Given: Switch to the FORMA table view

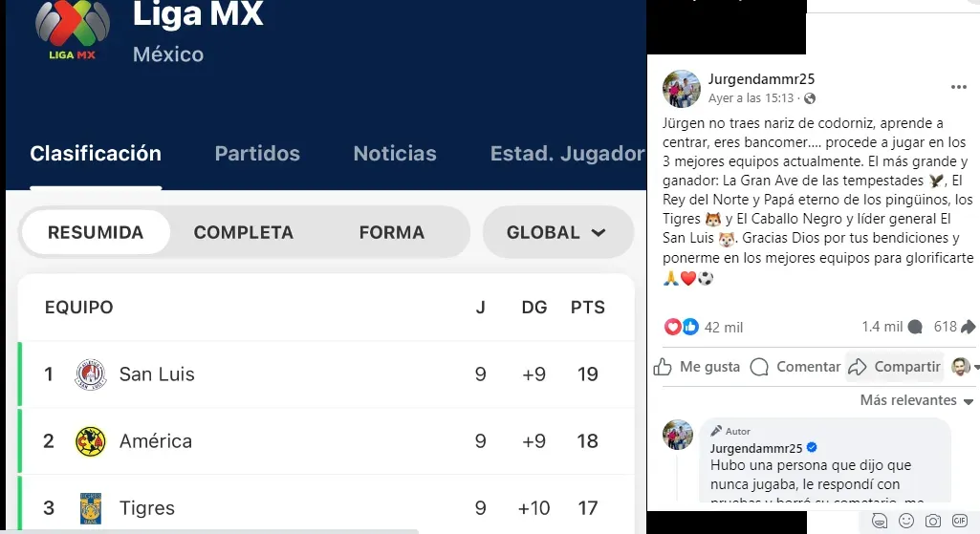Looking at the screenshot, I should pyautogui.click(x=392, y=232).
